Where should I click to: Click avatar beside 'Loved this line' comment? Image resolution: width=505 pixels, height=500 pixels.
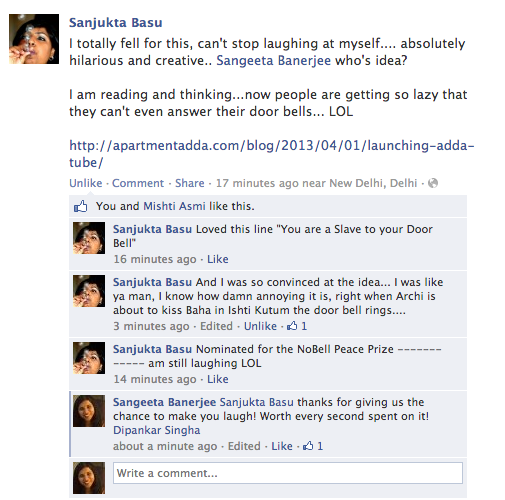89,238
